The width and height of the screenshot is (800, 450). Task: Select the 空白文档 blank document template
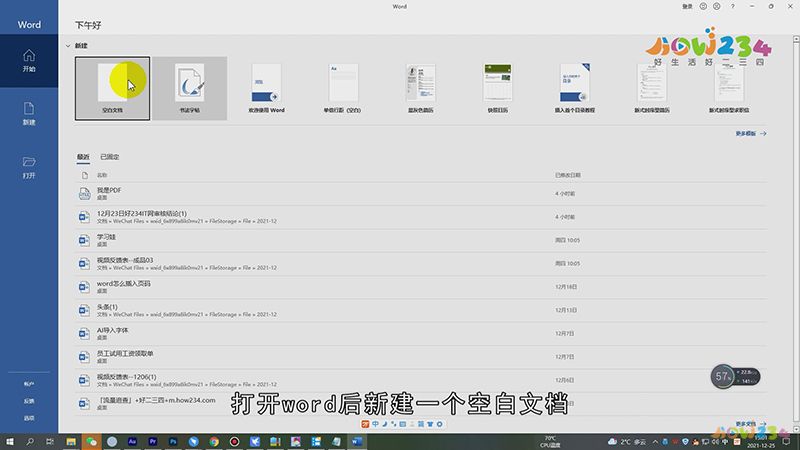pyautogui.click(x=112, y=88)
